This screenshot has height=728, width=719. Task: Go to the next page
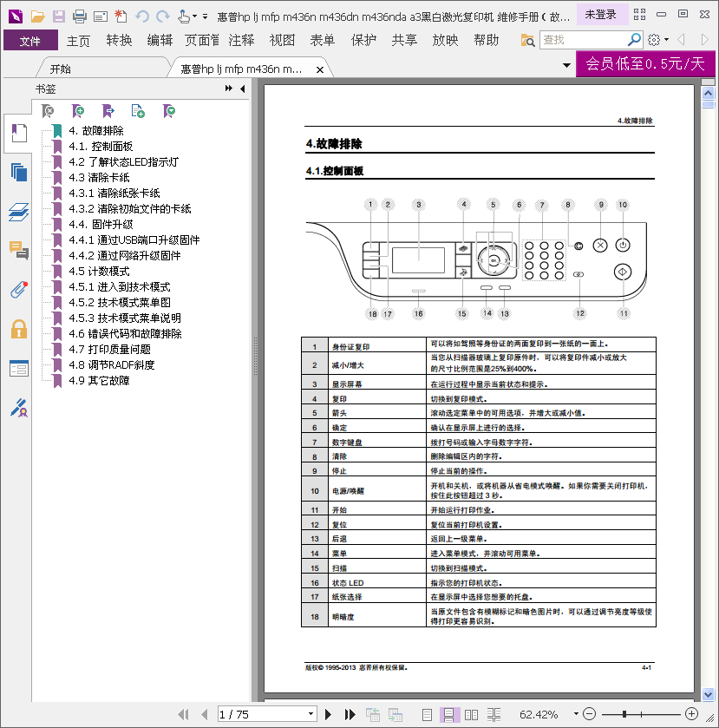pyautogui.click(x=328, y=714)
